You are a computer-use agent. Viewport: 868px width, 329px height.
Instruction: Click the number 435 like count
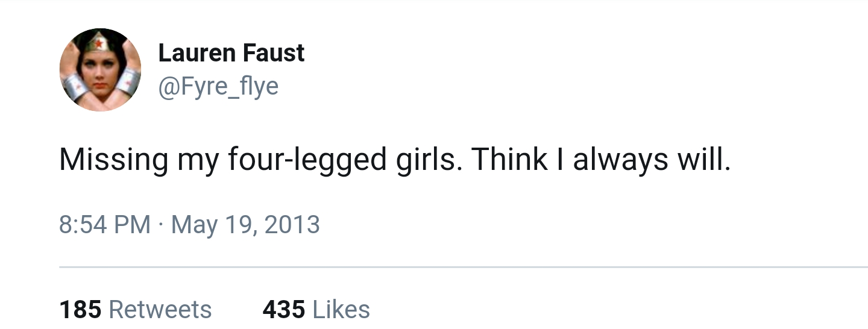[x=283, y=309]
